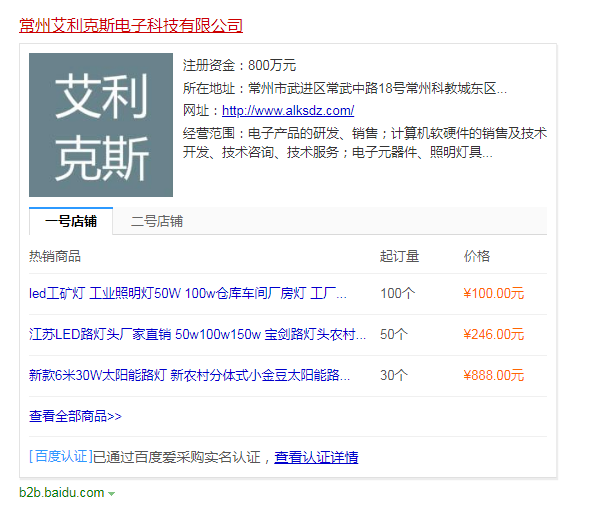Viewport: 595px width, 505px height.
Task: Click the b2b.baidu.com source URL
Action: (x=62, y=492)
